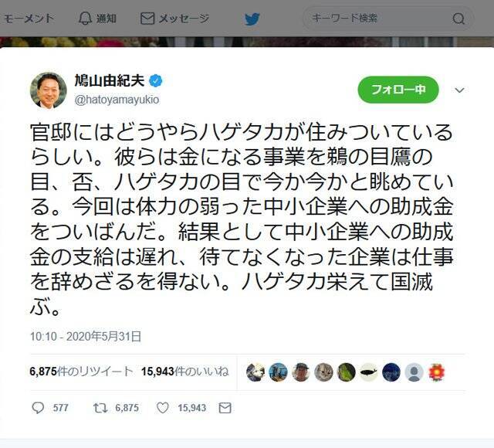View the 15,943 likes list
494x448 pixels.
pyautogui.click(x=185, y=372)
